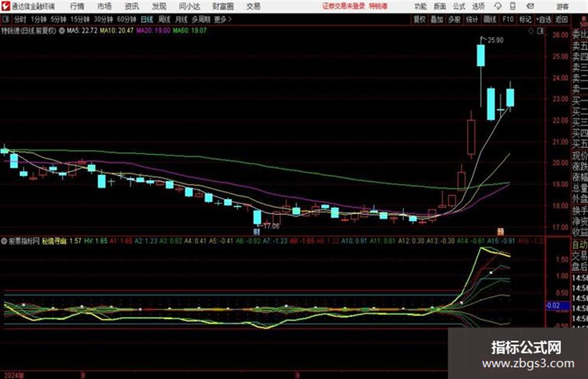Click the 证券交易未登录 login link

coord(343,6)
